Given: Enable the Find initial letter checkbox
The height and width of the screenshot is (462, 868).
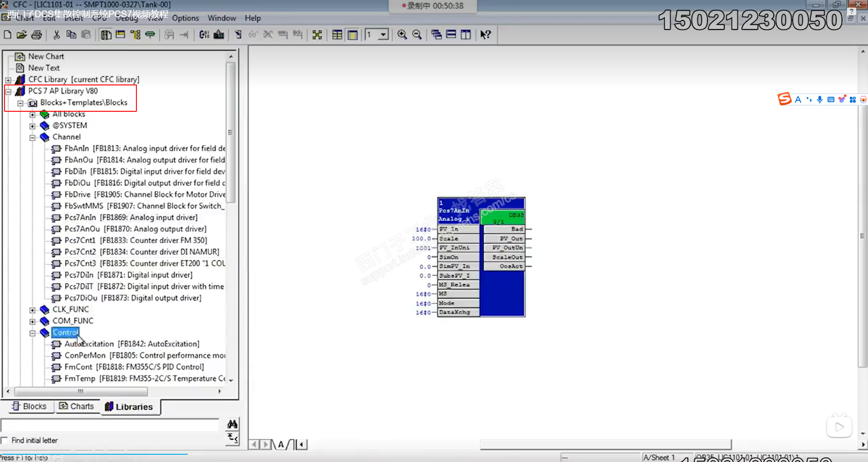Looking at the screenshot, I should (x=5, y=440).
